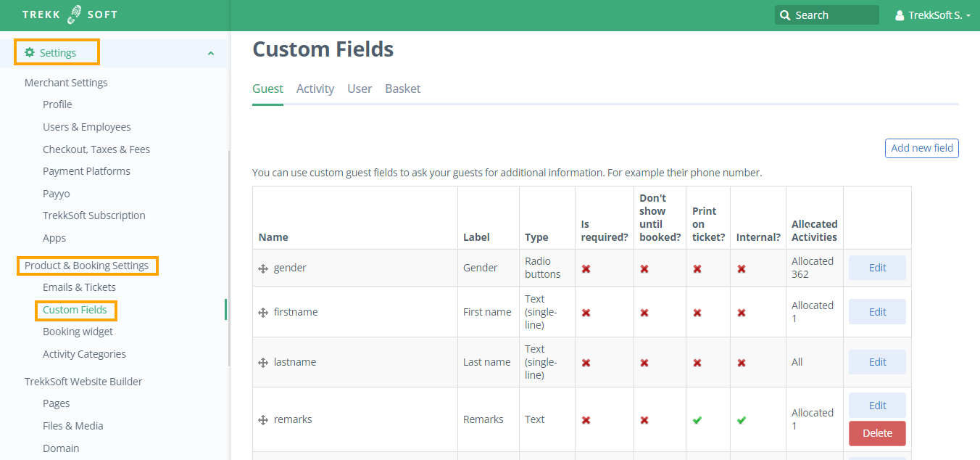Click the move handle for remarks row
This screenshot has height=460, width=980.
263,420
